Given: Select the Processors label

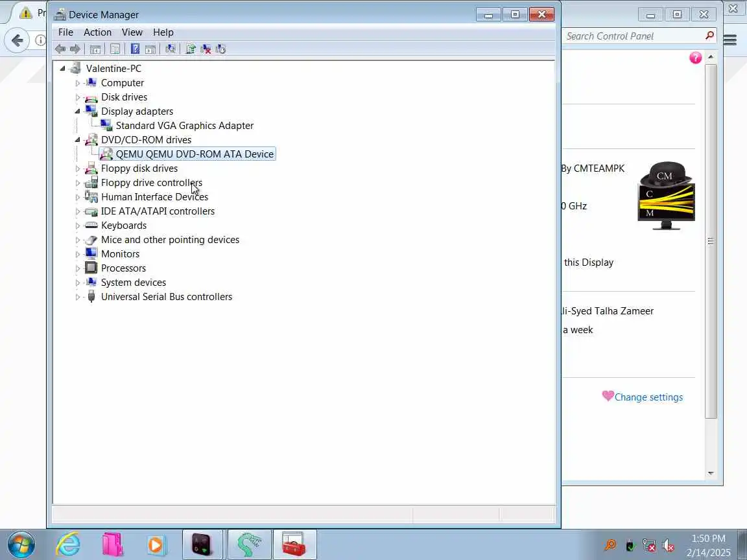Looking at the screenshot, I should 123,268.
